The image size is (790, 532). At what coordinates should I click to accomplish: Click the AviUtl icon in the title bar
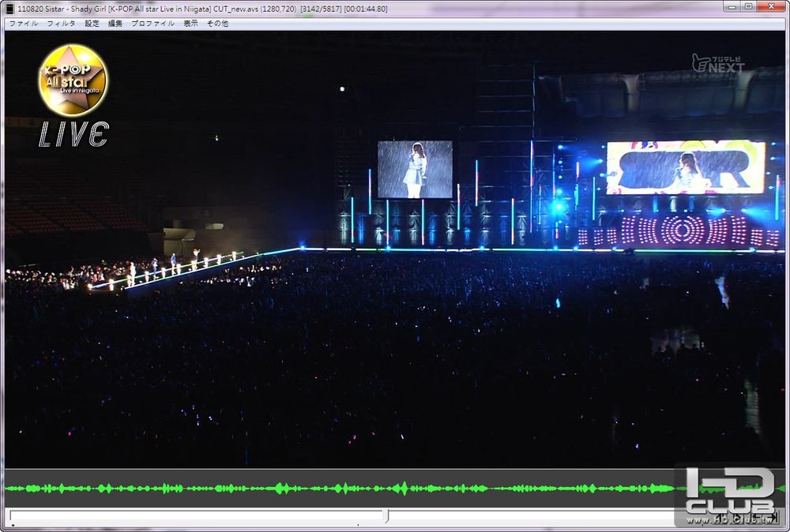click(9, 9)
